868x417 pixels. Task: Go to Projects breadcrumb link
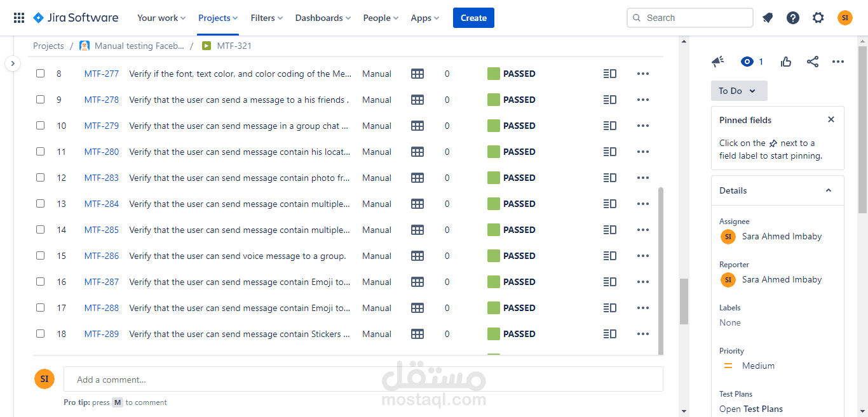tap(48, 46)
